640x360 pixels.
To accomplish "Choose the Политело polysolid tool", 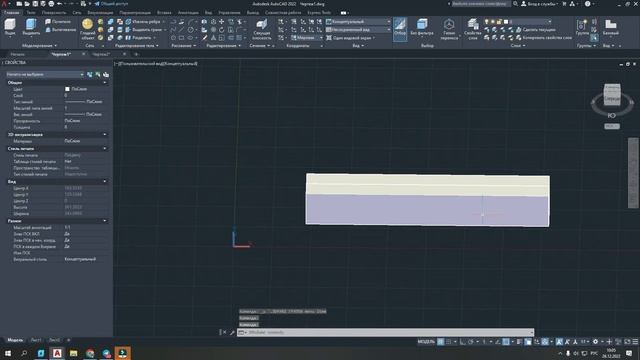I will 58,22.
